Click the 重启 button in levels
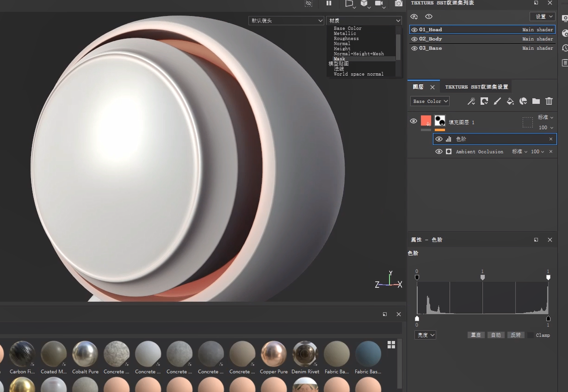Viewport: 568px width, 392px height. pos(476,335)
